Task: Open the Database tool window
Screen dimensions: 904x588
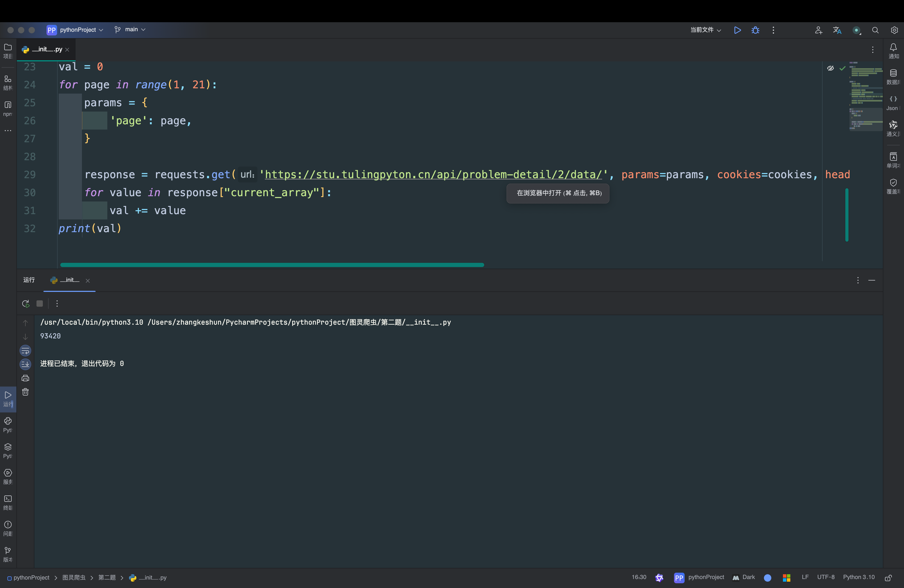Action: click(x=893, y=76)
